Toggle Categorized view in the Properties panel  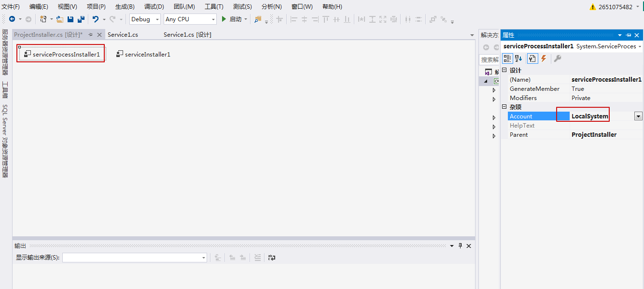[x=507, y=58]
